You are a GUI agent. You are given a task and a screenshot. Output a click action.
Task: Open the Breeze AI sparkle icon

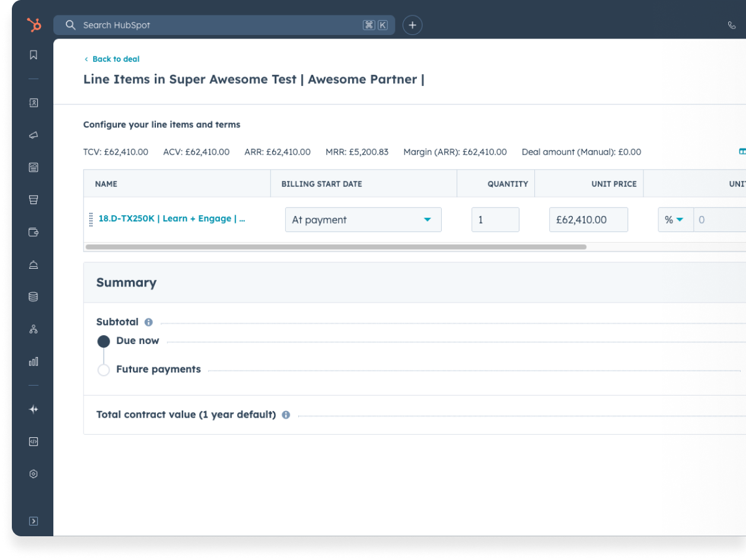coord(34,409)
